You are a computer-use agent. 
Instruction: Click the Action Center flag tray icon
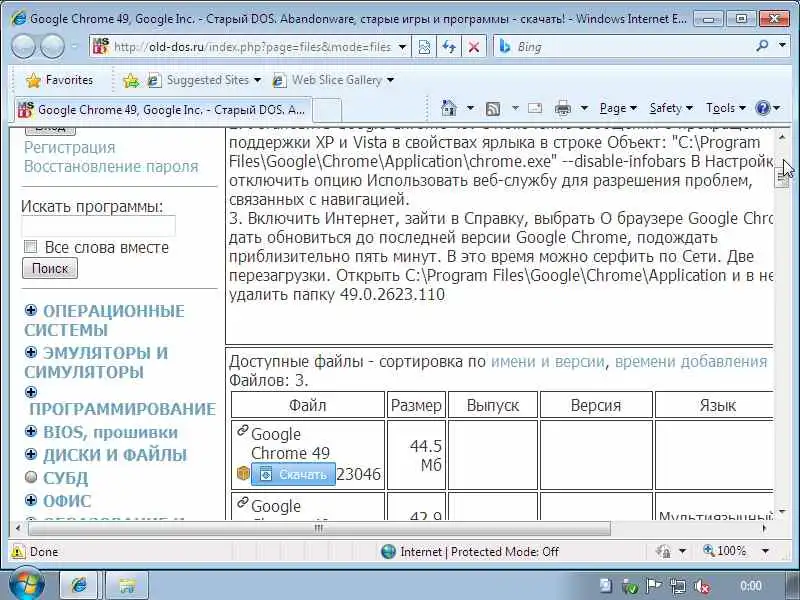pyautogui.click(x=654, y=586)
